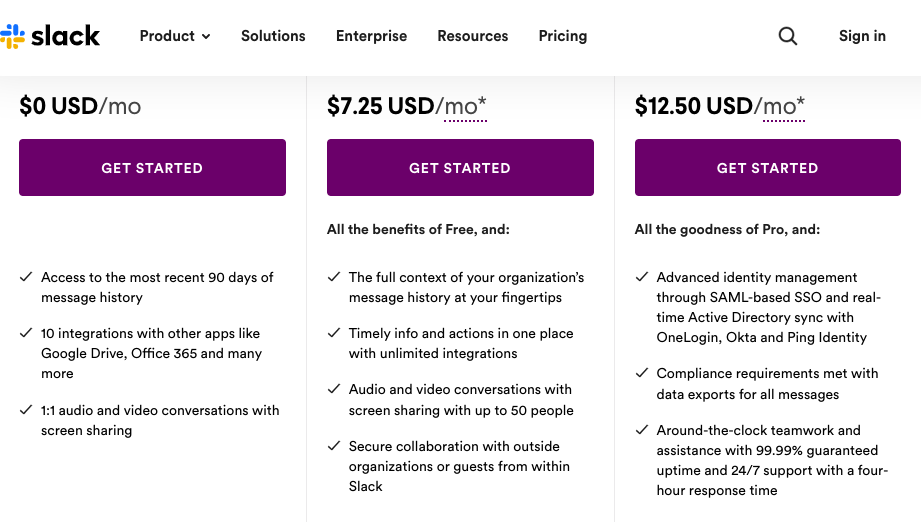
Task: Open the Solutions menu item
Action: pyautogui.click(x=273, y=36)
